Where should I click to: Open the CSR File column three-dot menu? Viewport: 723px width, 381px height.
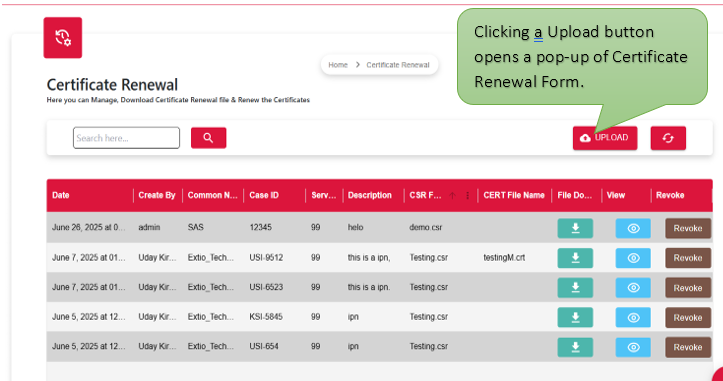tap(468, 196)
